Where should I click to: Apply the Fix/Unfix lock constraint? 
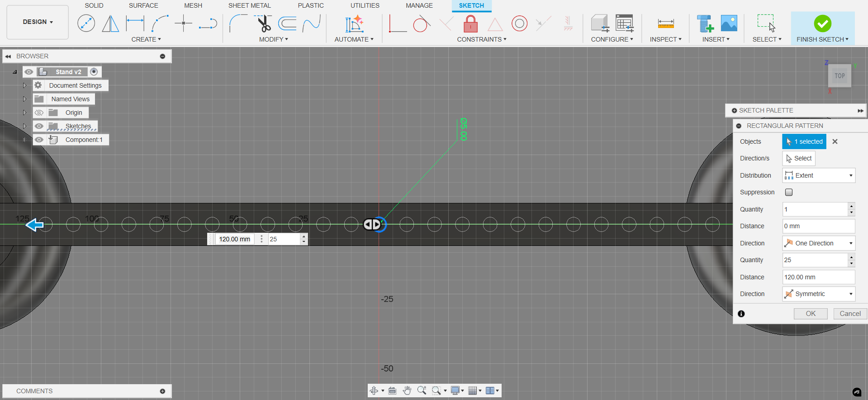pyautogui.click(x=470, y=24)
